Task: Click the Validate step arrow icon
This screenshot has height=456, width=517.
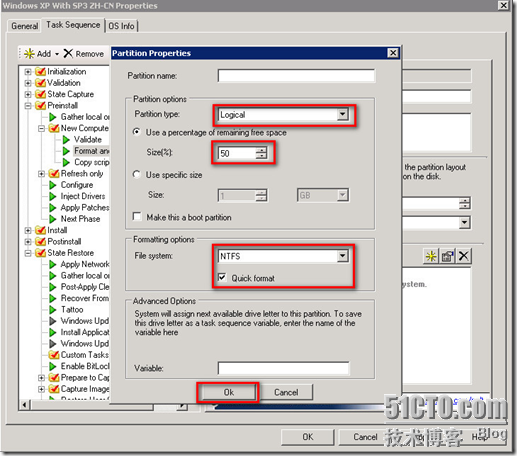Action: coord(66,139)
